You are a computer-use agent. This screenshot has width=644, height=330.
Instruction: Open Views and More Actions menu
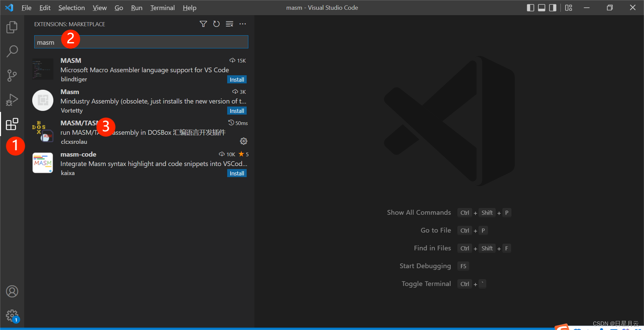pos(243,24)
